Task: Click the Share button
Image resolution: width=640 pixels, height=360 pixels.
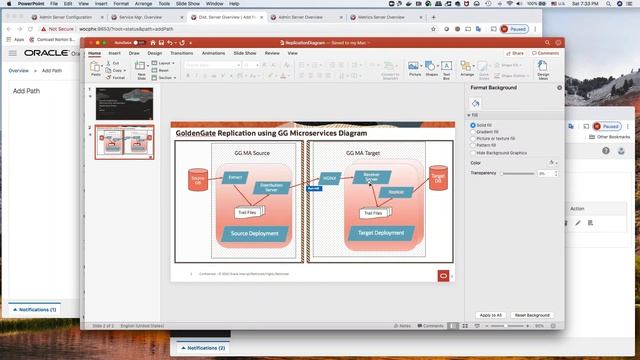Action: click(x=515, y=53)
